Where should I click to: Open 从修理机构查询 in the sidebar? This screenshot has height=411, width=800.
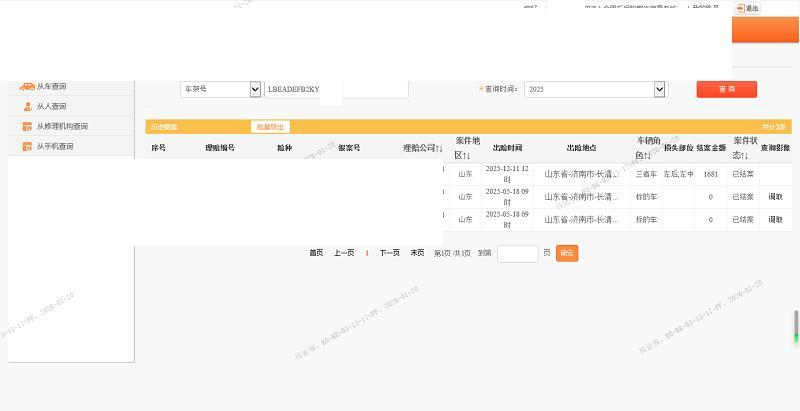pos(62,127)
